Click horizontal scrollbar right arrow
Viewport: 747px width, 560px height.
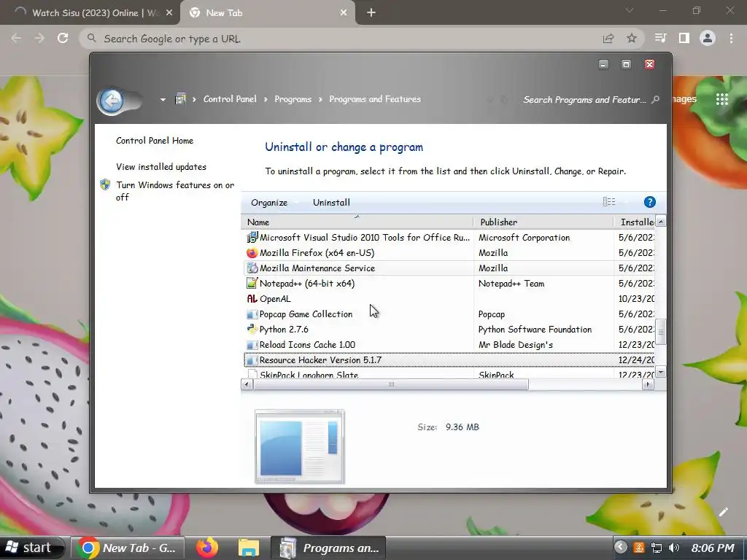[648, 384]
